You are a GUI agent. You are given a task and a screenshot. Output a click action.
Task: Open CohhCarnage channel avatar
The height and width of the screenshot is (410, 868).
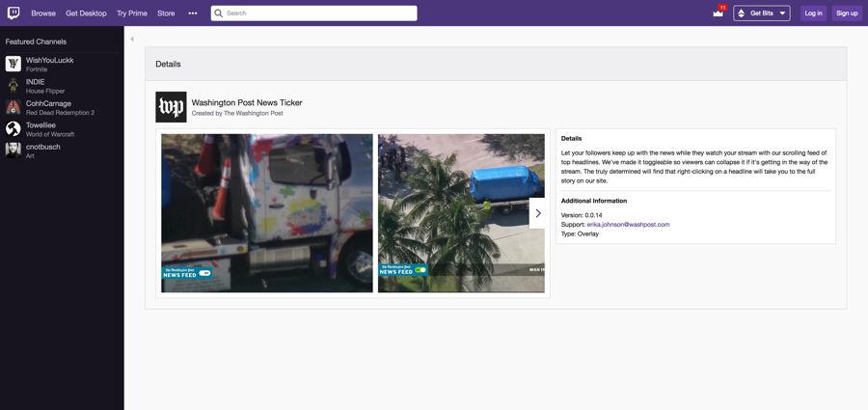coord(14,107)
